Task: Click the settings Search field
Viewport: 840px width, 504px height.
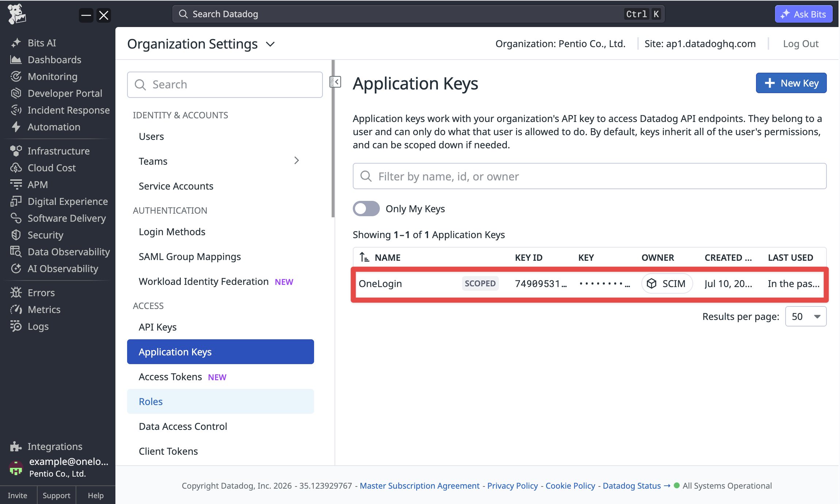Action: [x=225, y=84]
